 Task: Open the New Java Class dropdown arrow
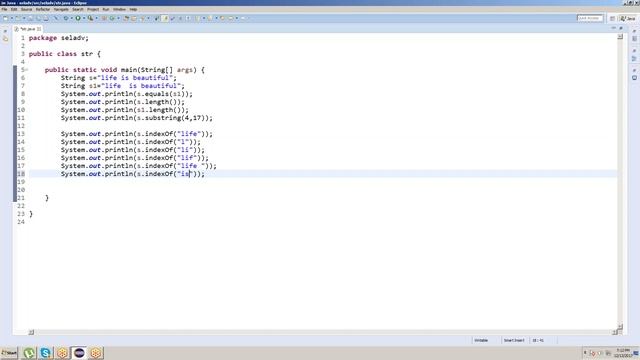point(119,18)
